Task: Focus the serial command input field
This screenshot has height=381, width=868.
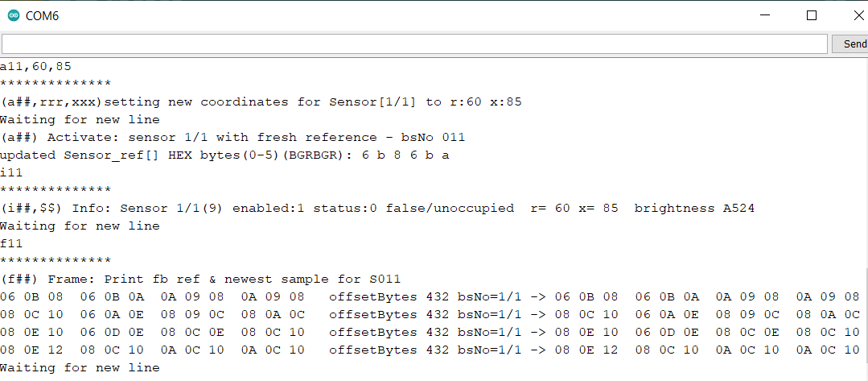Action: click(414, 44)
